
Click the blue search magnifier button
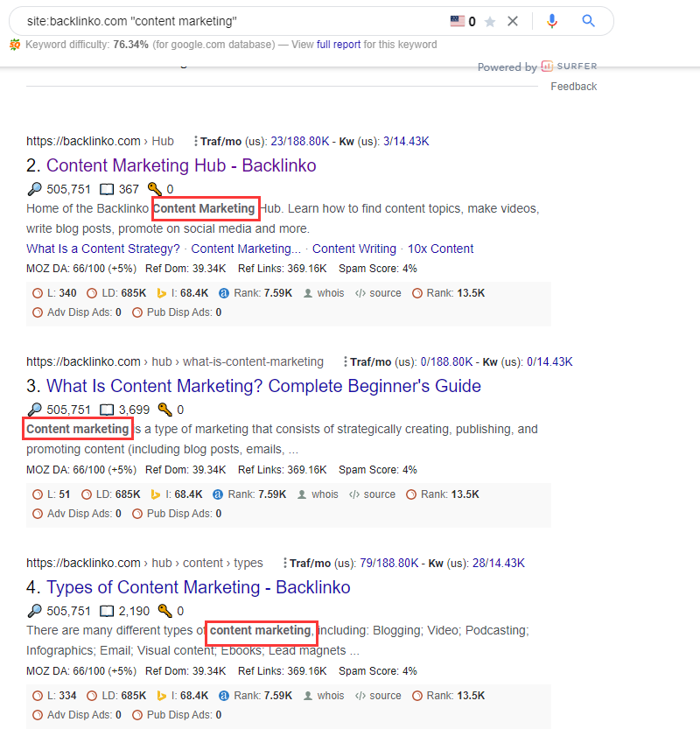587,21
